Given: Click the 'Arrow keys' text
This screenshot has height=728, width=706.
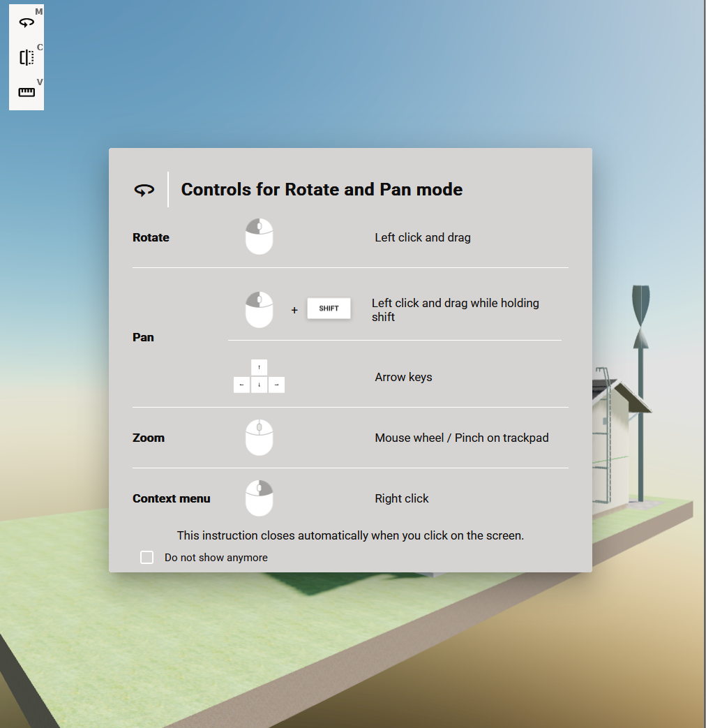Looking at the screenshot, I should point(403,377).
